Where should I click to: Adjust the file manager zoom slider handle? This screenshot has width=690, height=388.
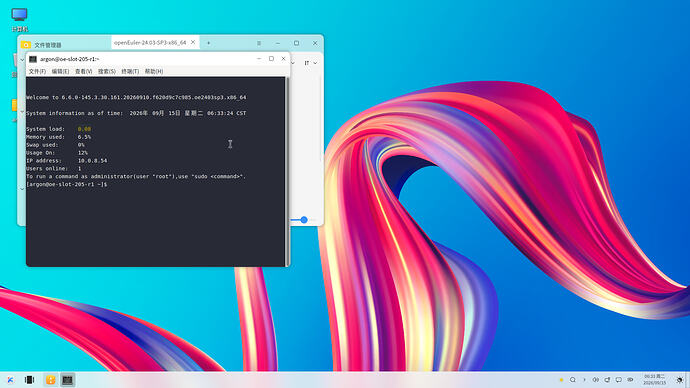[x=304, y=220]
